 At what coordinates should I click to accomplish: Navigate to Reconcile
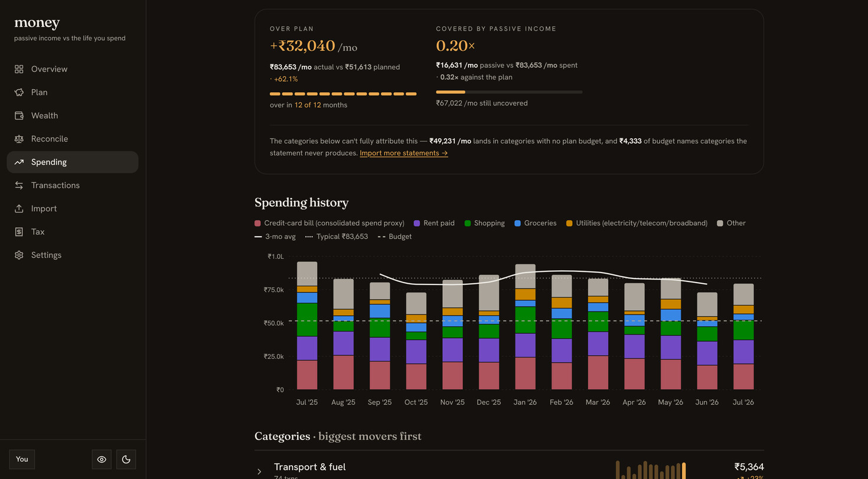[x=73, y=139]
